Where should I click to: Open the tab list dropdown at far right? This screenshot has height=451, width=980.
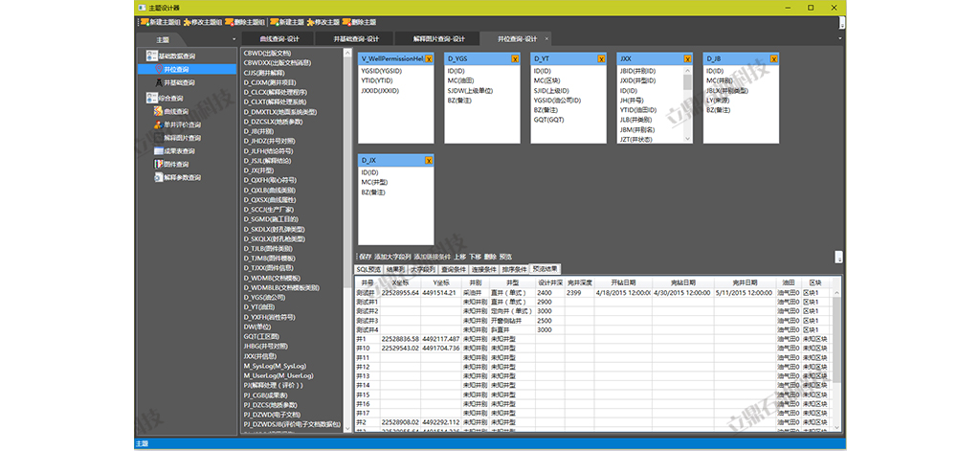[840, 39]
